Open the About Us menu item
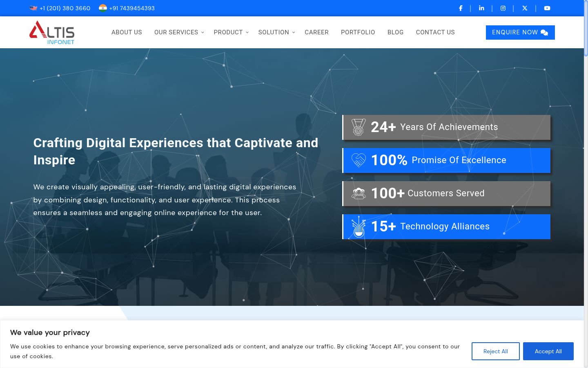Viewport: 588px width, 368px height. 127,32
